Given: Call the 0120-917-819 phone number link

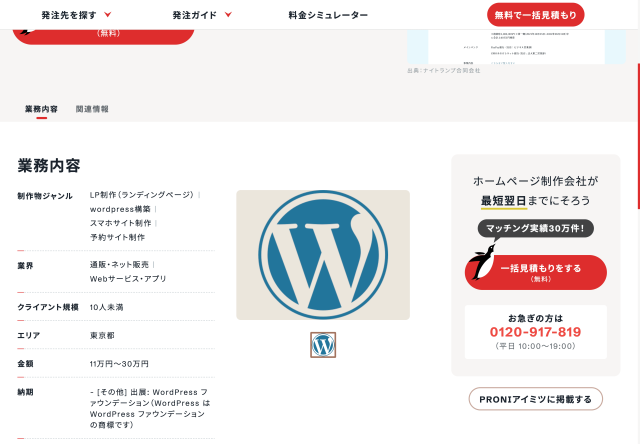Looking at the screenshot, I should [x=535, y=331].
